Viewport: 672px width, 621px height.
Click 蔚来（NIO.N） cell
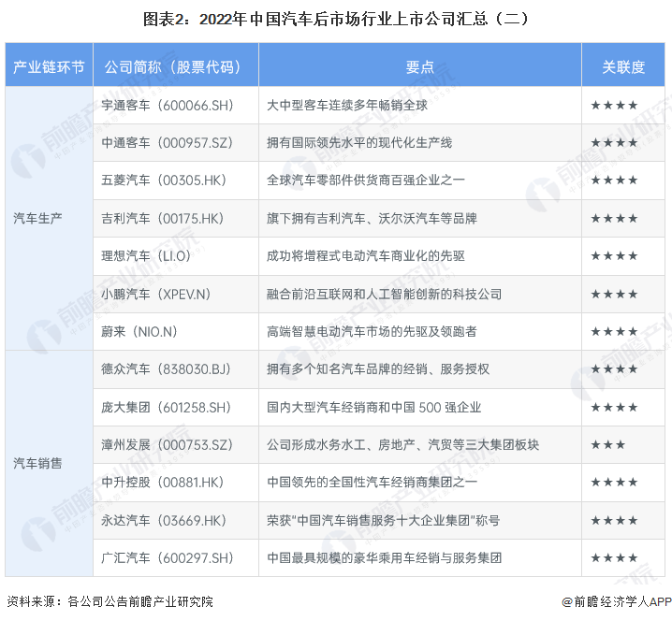pos(176,331)
